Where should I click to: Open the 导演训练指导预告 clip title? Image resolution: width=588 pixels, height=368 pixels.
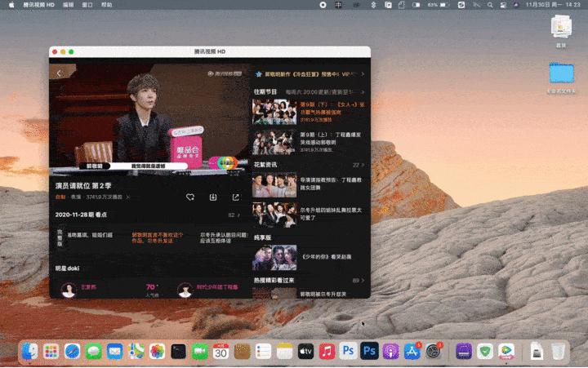(331, 184)
